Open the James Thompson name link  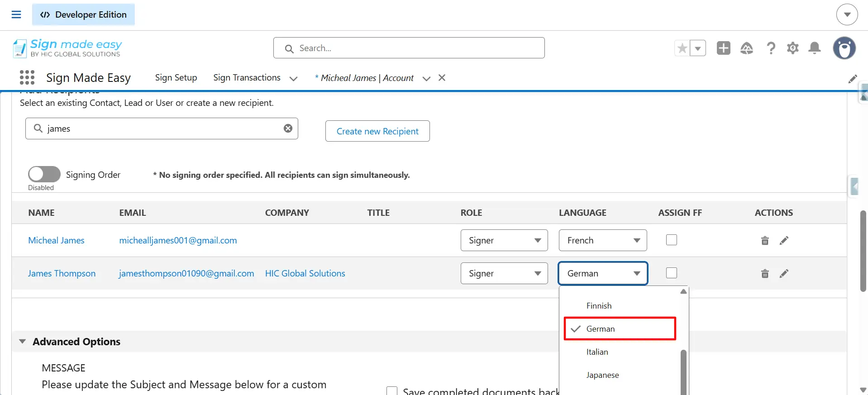62,273
